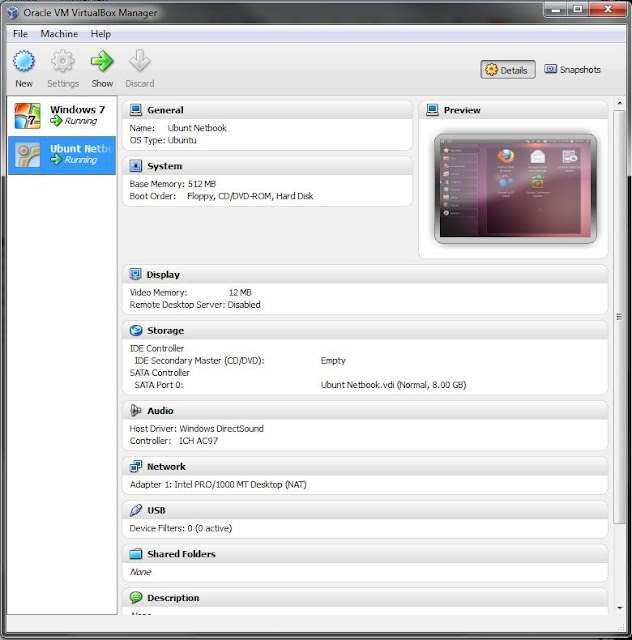The width and height of the screenshot is (632, 640).
Task: Click the details pane scroll up arrow
Action: [x=619, y=104]
